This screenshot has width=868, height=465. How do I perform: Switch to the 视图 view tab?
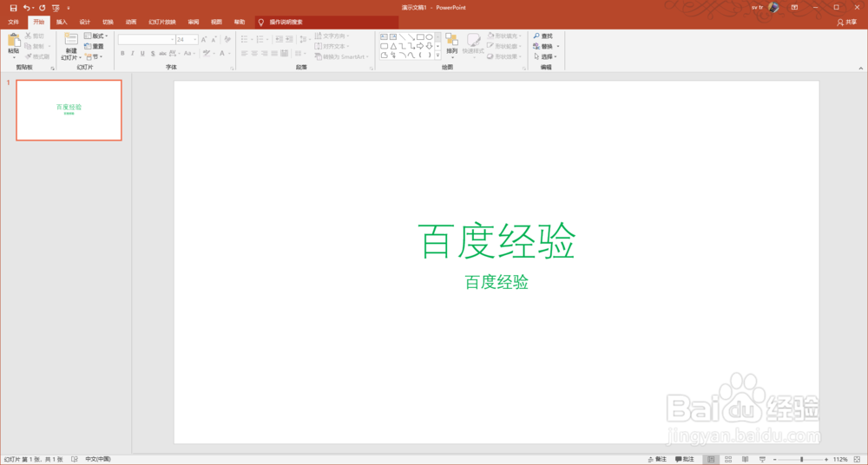pyautogui.click(x=216, y=23)
